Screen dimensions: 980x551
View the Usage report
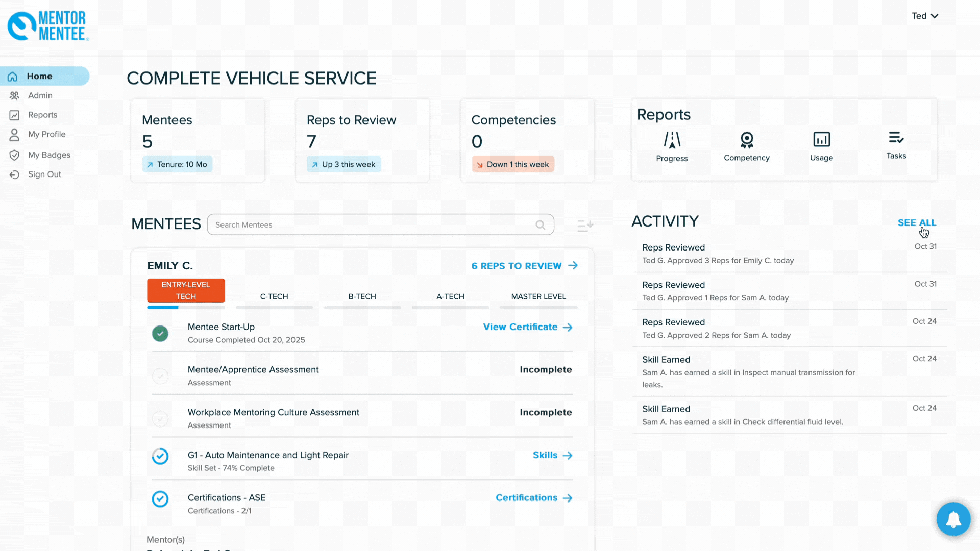821,145
